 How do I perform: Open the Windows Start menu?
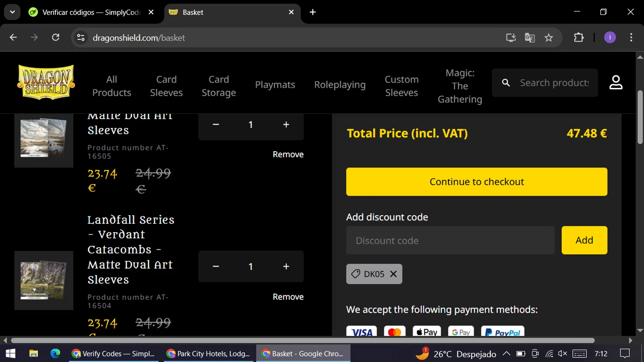(10, 353)
